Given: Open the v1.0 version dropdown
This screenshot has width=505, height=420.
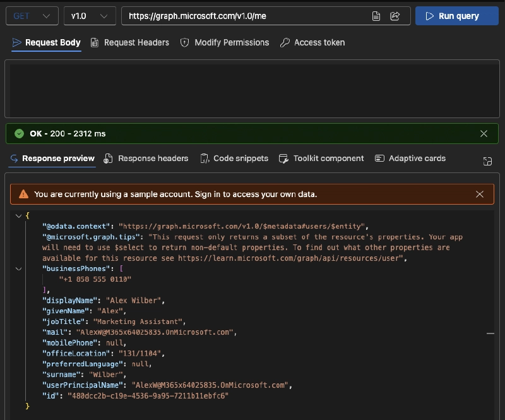Looking at the screenshot, I should point(90,16).
